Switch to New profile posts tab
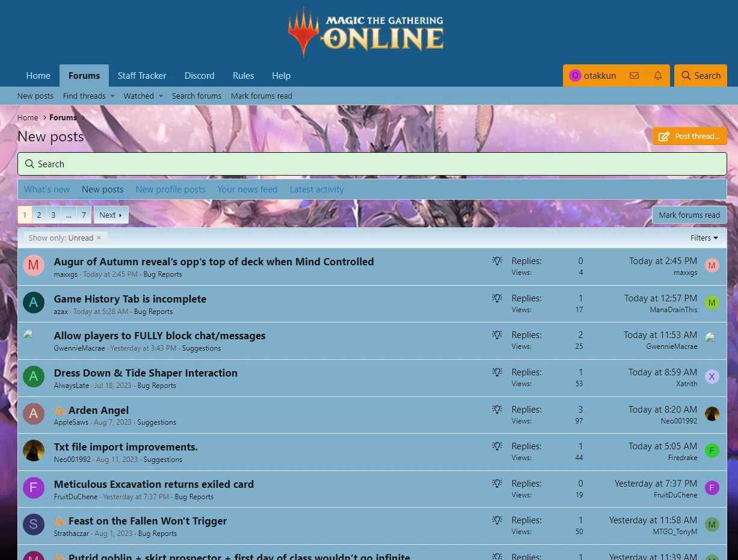The image size is (738, 560). (x=170, y=189)
